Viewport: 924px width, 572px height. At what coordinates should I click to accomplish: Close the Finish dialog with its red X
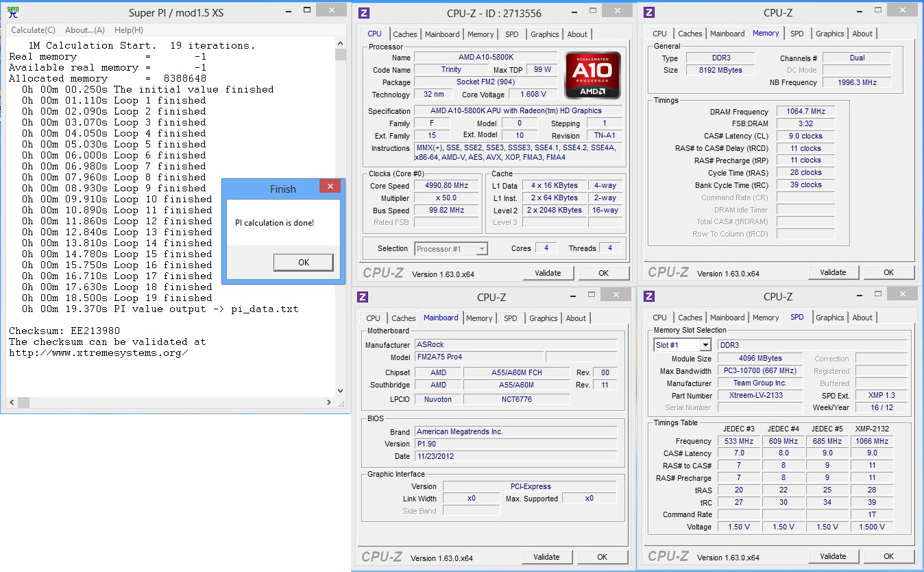(330, 187)
